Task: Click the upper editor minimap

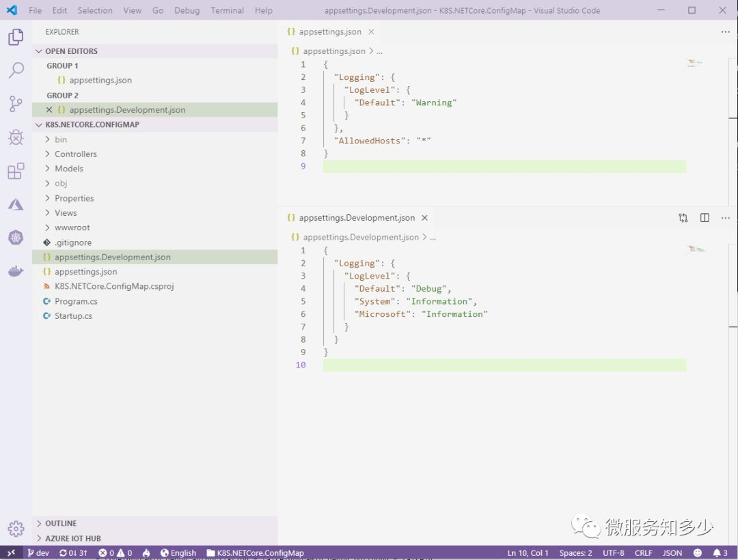Action: [x=695, y=63]
